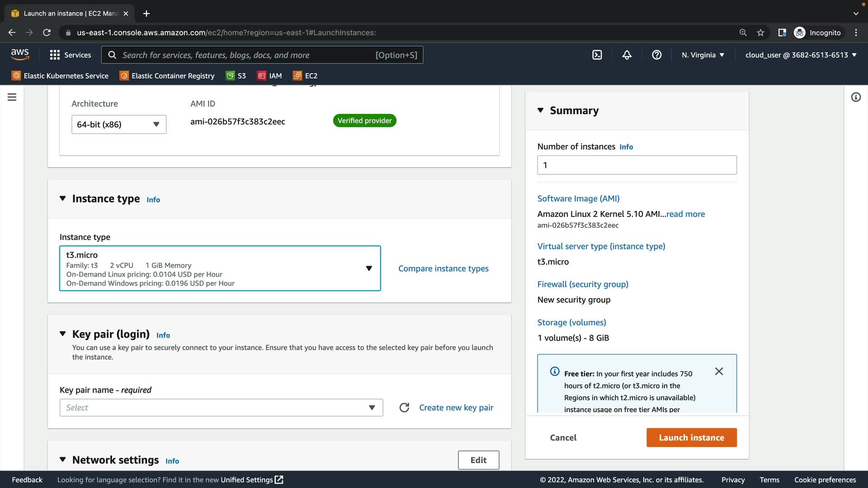The image size is (868, 488).
Task: Collapse the Instance type section
Action: pyautogui.click(x=63, y=199)
